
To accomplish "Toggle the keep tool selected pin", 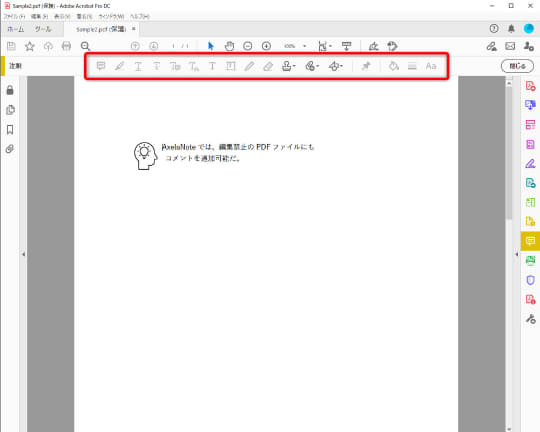I will [x=366, y=66].
